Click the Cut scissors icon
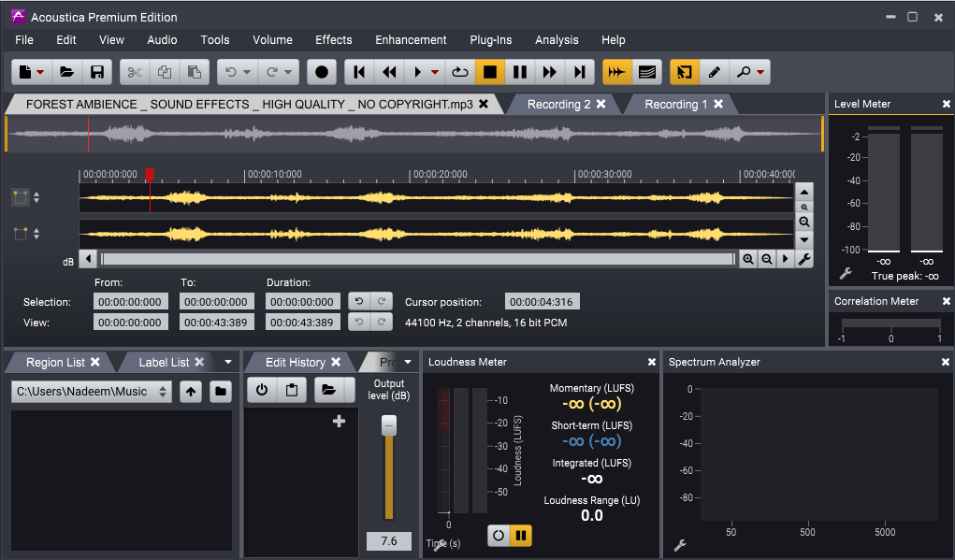 [x=135, y=72]
